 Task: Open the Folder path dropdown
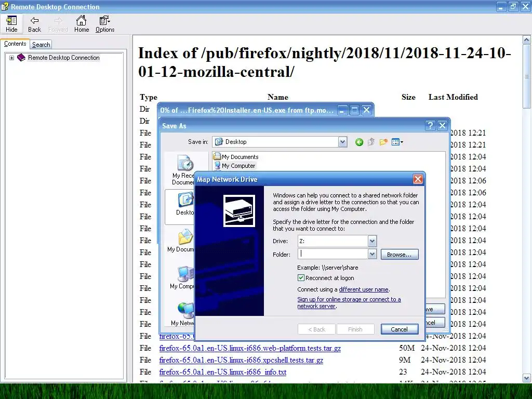[372, 254]
